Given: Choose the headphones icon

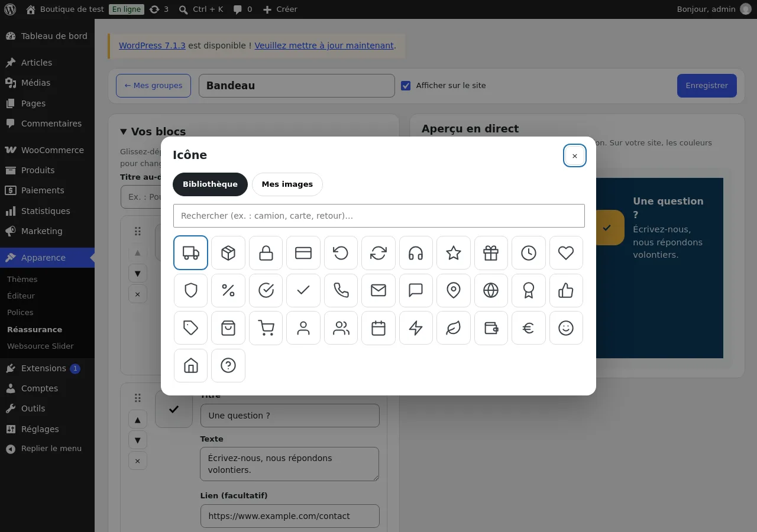Looking at the screenshot, I should point(416,253).
